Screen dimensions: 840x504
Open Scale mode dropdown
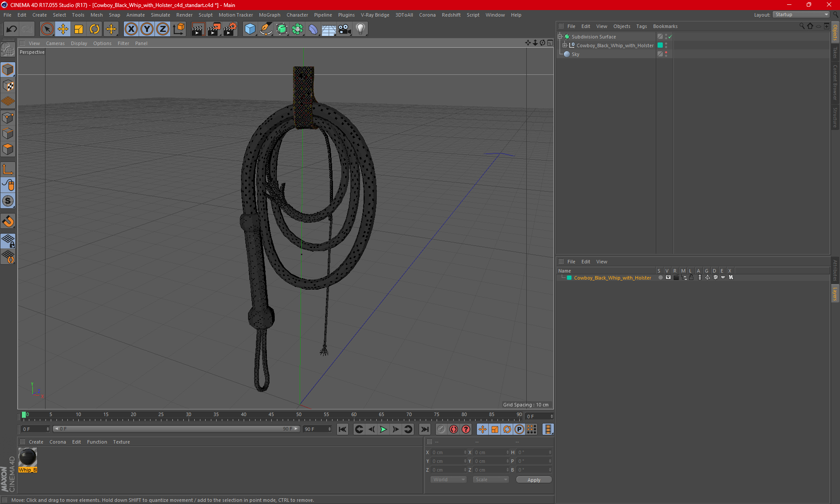[491, 479]
